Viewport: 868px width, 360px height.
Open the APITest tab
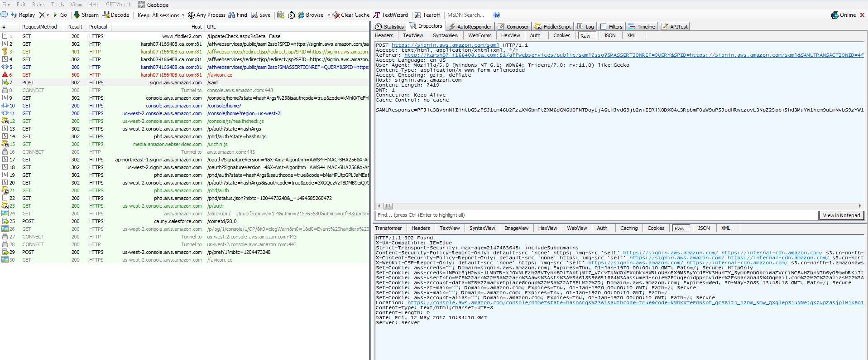(675, 27)
